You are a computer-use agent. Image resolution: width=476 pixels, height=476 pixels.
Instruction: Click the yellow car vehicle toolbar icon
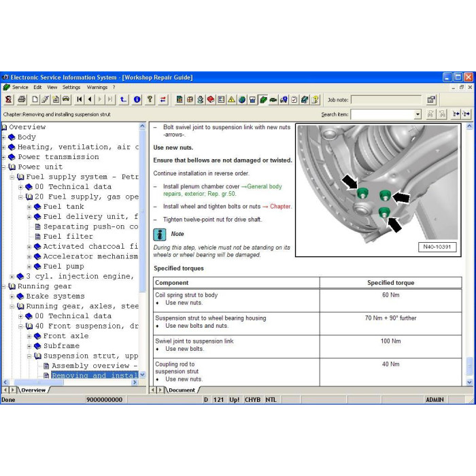[66, 99]
